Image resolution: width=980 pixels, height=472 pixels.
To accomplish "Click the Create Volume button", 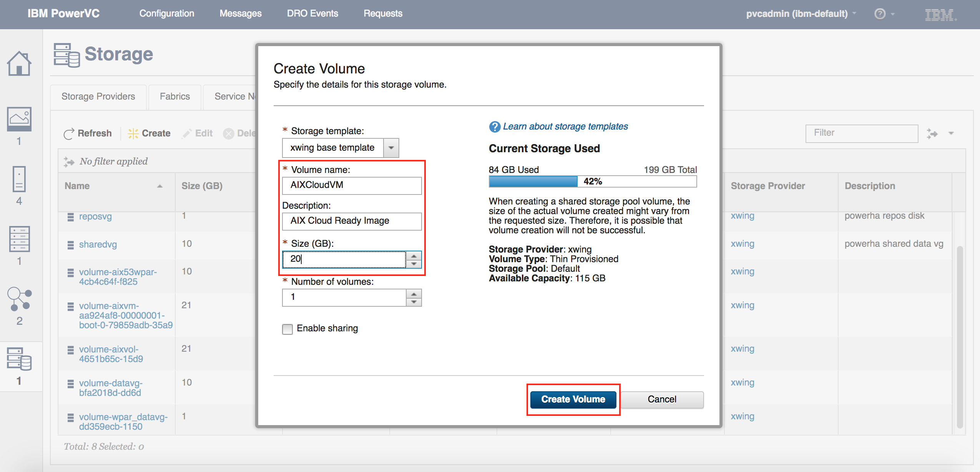I will 573,400.
